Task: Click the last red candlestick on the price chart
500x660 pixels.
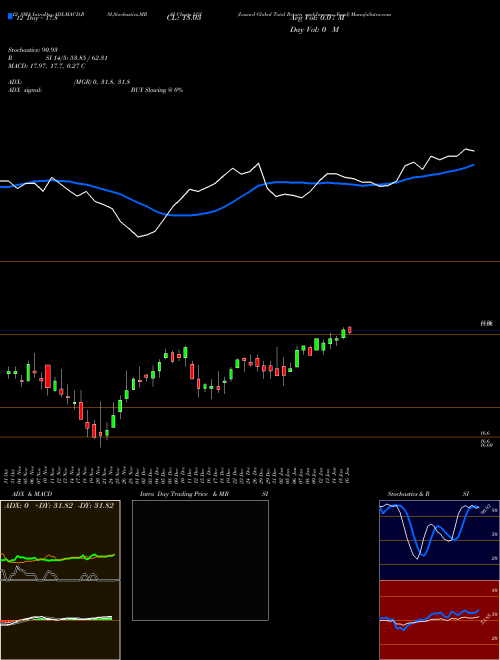Action: click(350, 330)
